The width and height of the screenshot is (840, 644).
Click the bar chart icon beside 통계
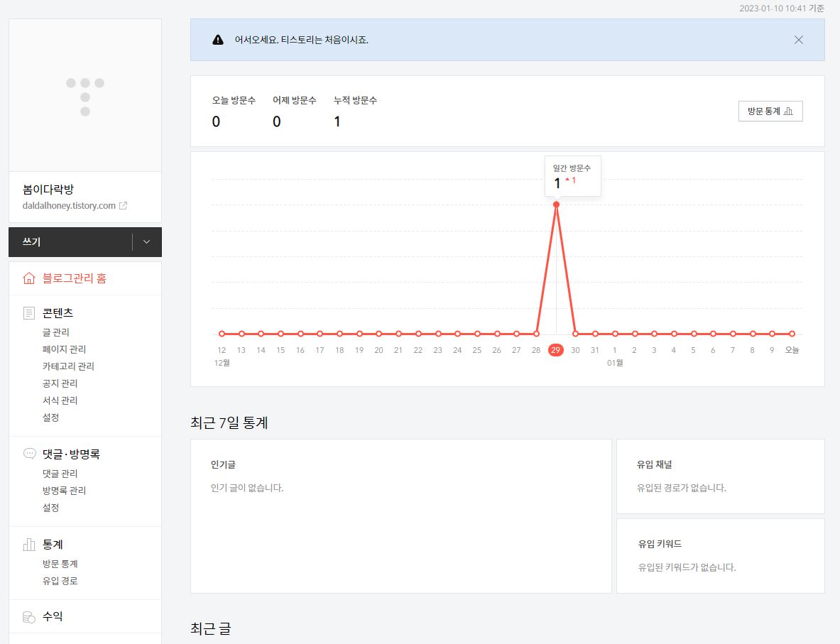[x=29, y=545]
